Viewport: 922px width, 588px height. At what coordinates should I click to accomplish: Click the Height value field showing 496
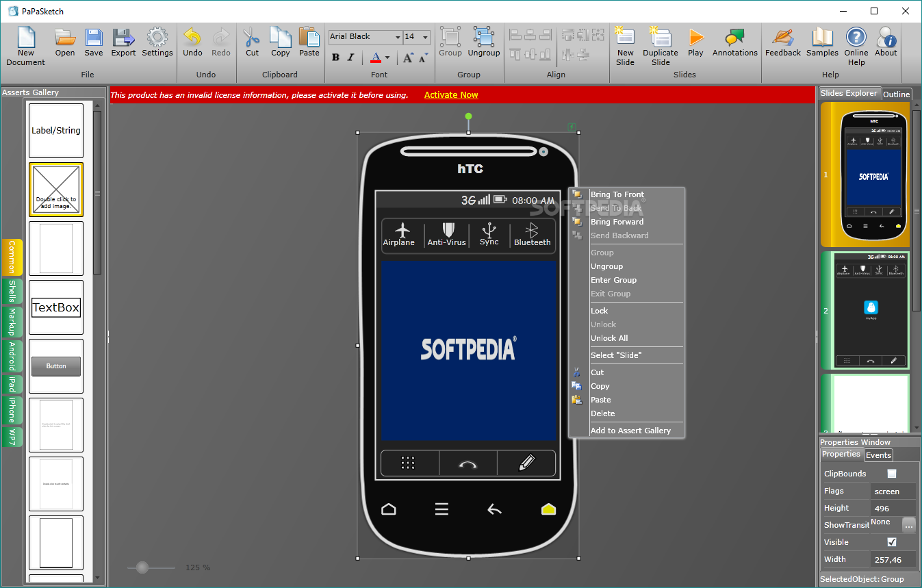(893, 508)
